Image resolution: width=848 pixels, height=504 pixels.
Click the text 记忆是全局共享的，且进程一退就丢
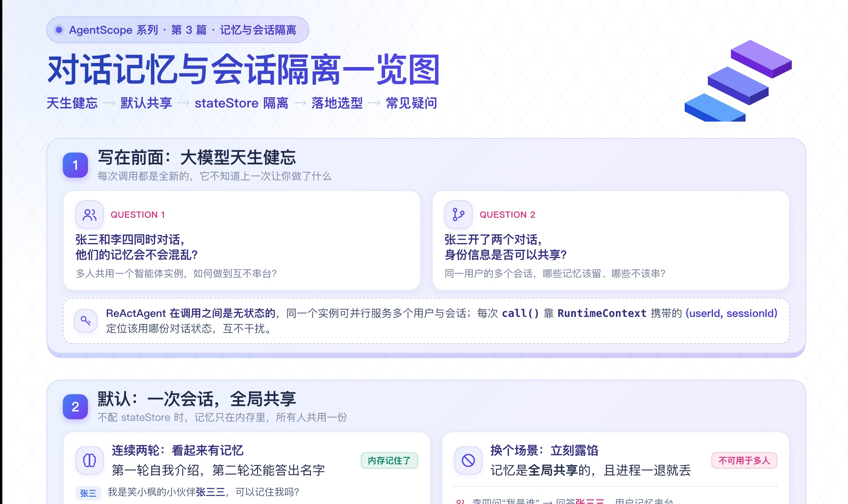pyautogui.click(x=590, y=470)
